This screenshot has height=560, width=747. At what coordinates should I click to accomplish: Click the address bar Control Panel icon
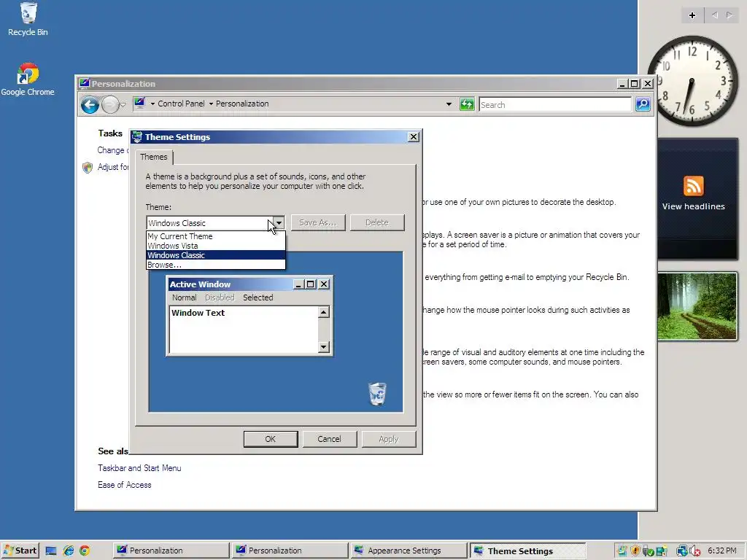coord(139,104)
